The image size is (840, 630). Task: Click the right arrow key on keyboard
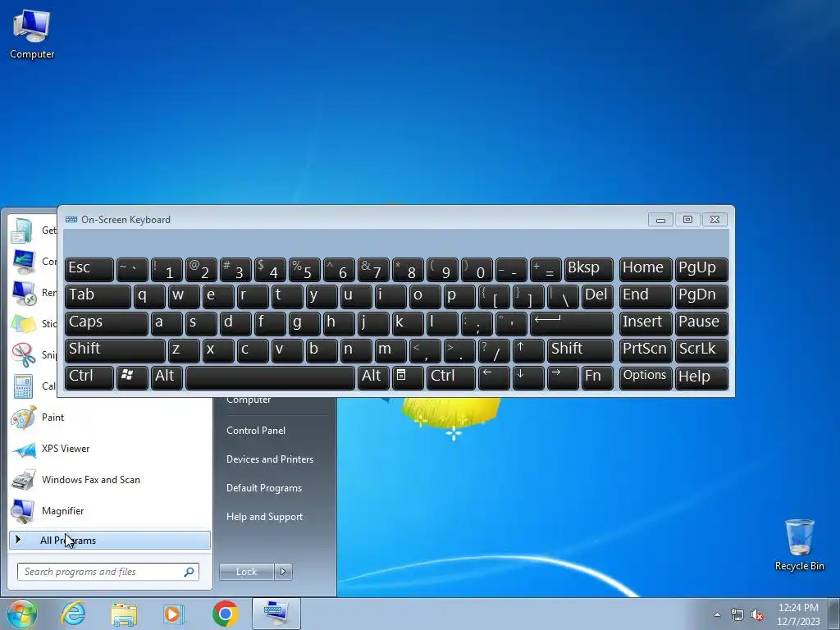pyautogui.click(x=563, y=377)
